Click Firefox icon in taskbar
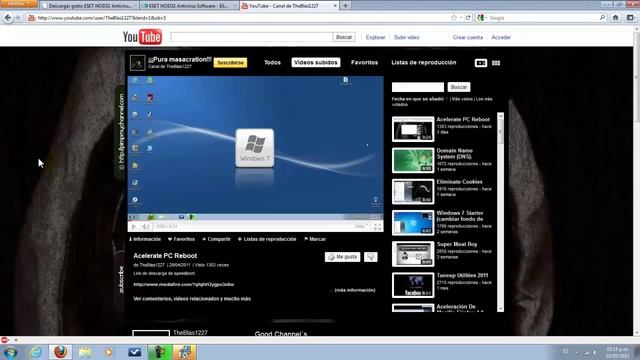The width and height of the screenshot is (640, 360). click(x=60, y=352)
